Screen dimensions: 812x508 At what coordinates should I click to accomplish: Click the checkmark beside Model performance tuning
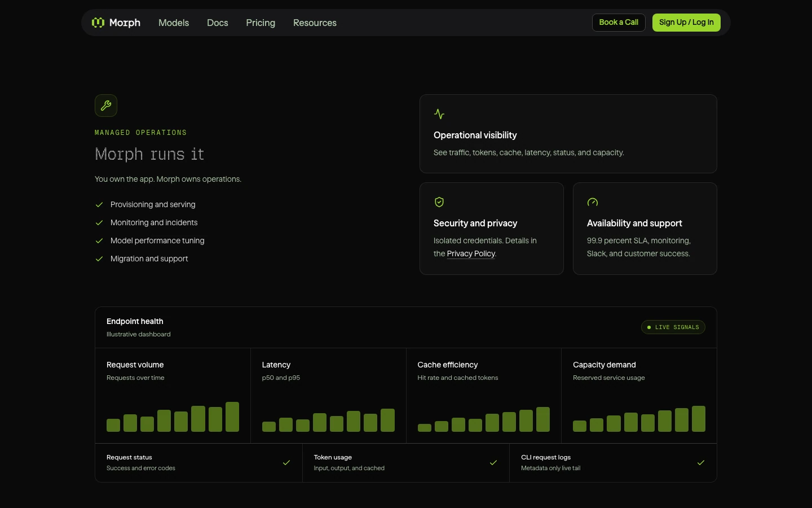pyautogui.click(x=99, y=241)
